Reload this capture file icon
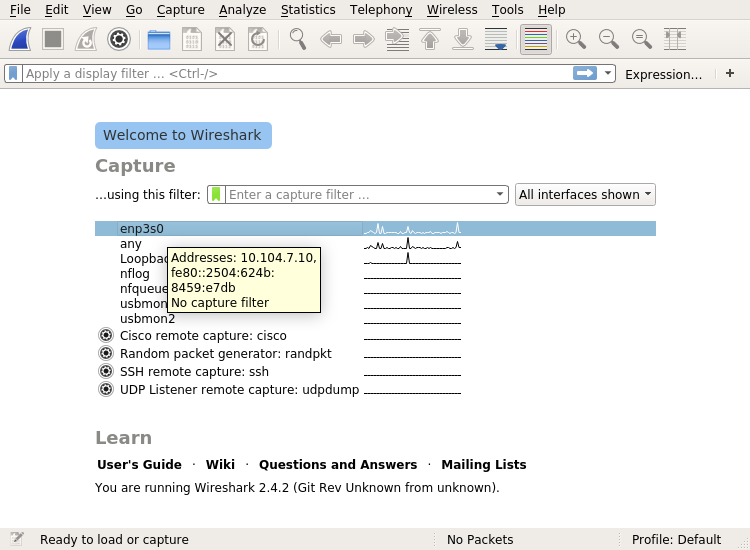Image resolution: width=750 pixels, height=550 pixels. [x=258, y=39]
